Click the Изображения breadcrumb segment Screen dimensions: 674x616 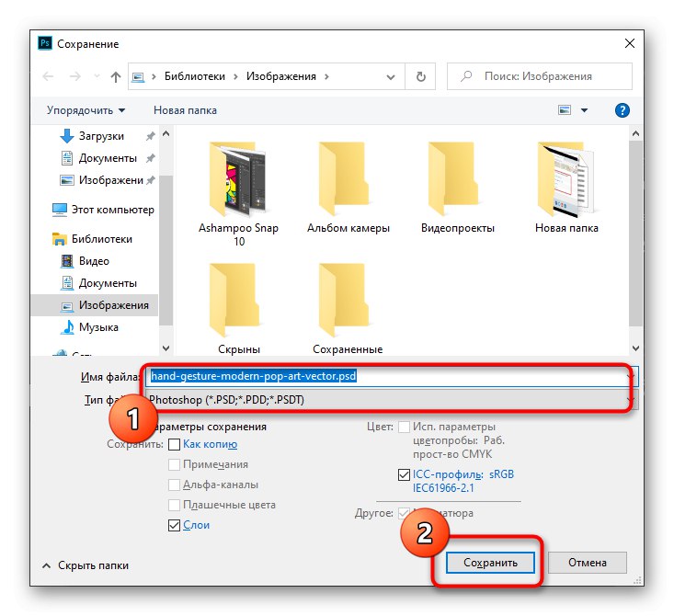281,76
